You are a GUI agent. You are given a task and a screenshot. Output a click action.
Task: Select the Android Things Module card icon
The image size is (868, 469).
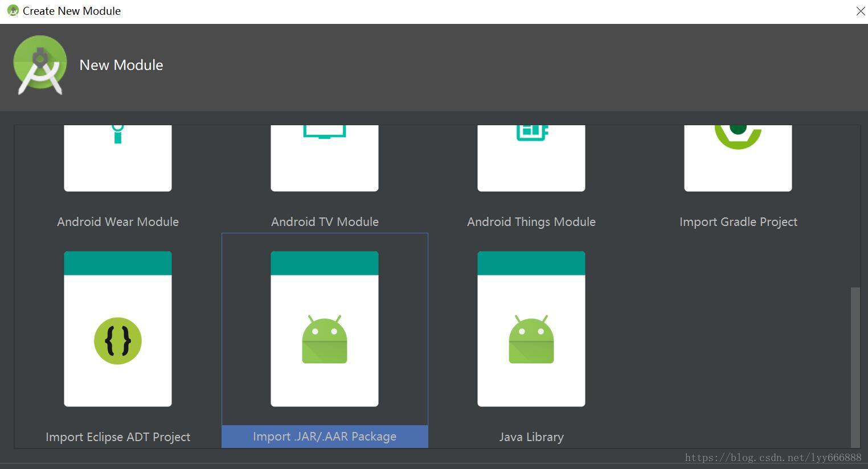point(531,158)
